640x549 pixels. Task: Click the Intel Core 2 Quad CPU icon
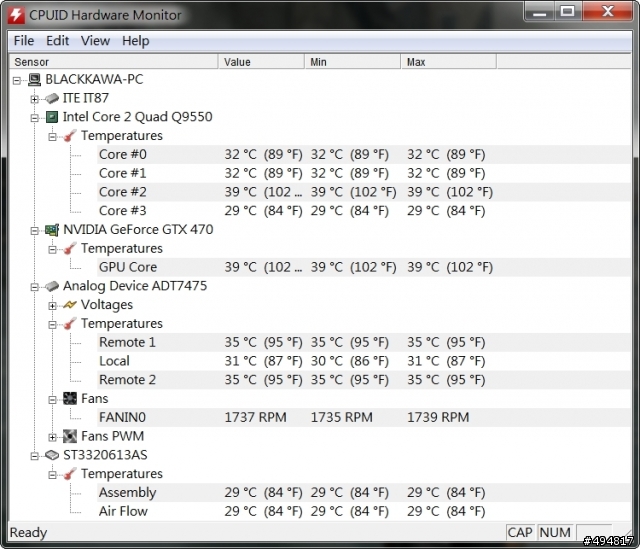pos(52,117)
